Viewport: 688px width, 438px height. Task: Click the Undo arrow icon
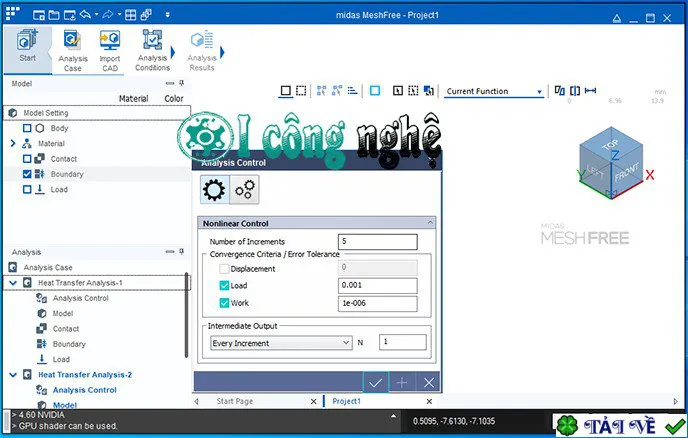pyautogui.click(x=85, y=14)
